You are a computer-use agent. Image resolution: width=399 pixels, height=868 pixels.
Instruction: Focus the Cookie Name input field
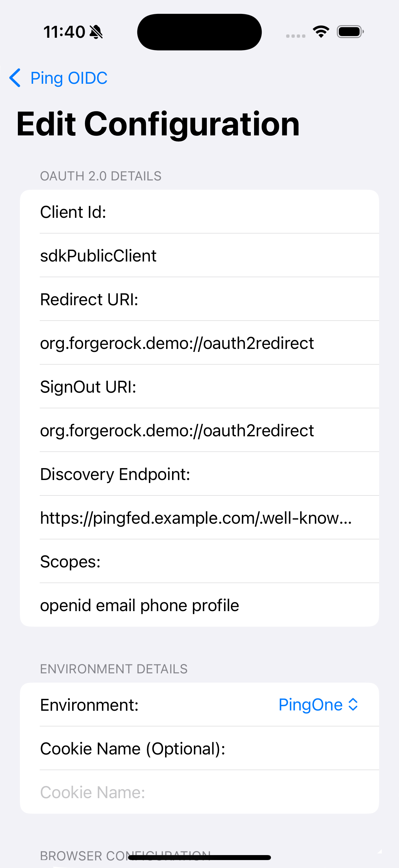pyautogui.click(x=199, y=792)
